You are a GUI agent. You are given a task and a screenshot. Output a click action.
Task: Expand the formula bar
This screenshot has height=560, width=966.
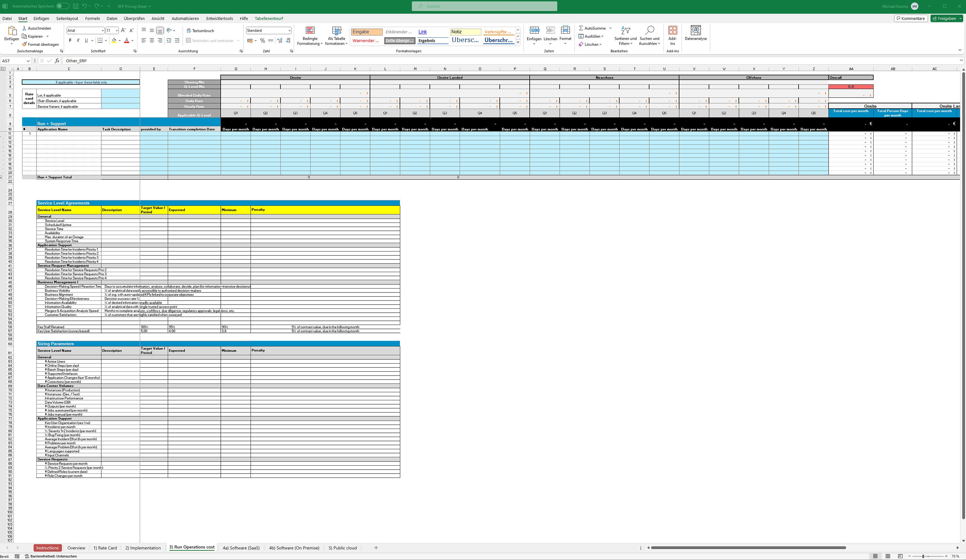click(x=961, y=61)
